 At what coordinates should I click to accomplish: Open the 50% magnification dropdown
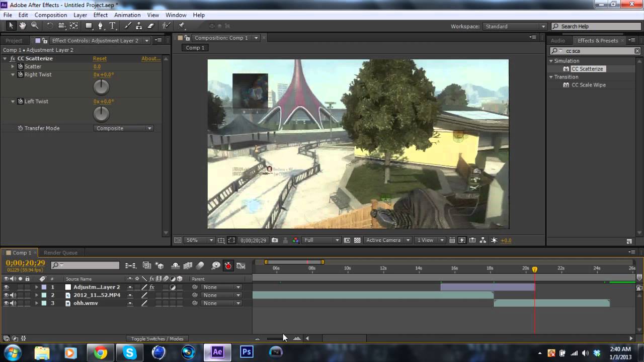200,240
